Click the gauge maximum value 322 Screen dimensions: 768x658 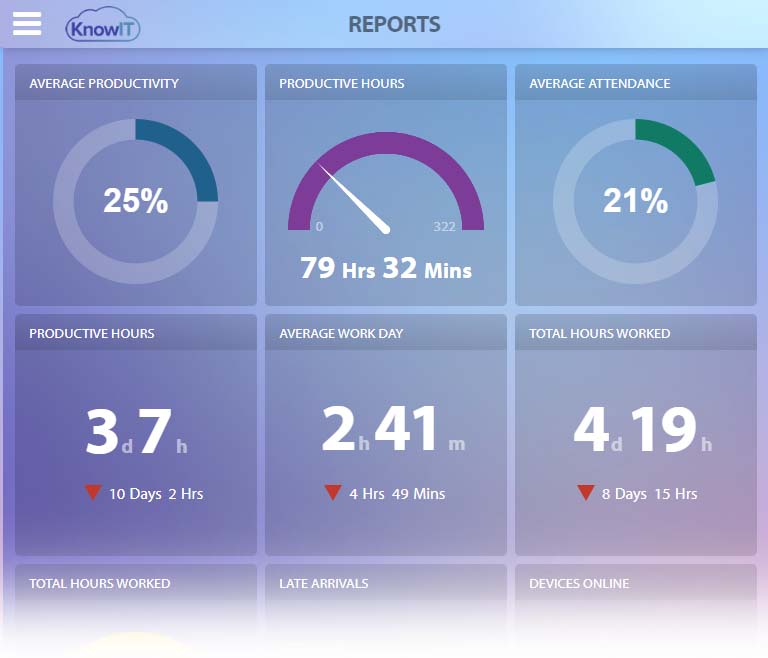pos(444,226)
